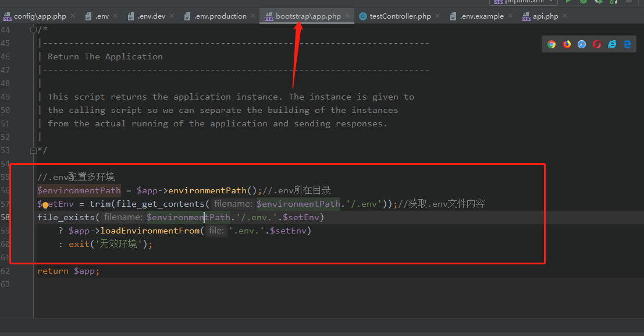Run the phpunit.xml configuration with the green play icon
The image size is (644, 336).
[x=568, y=3]
